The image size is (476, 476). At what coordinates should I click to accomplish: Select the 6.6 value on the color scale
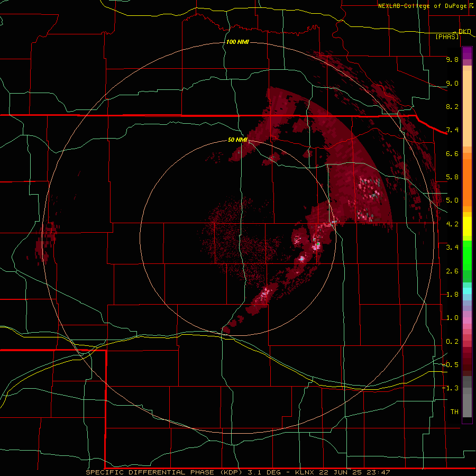click(452, 153)
